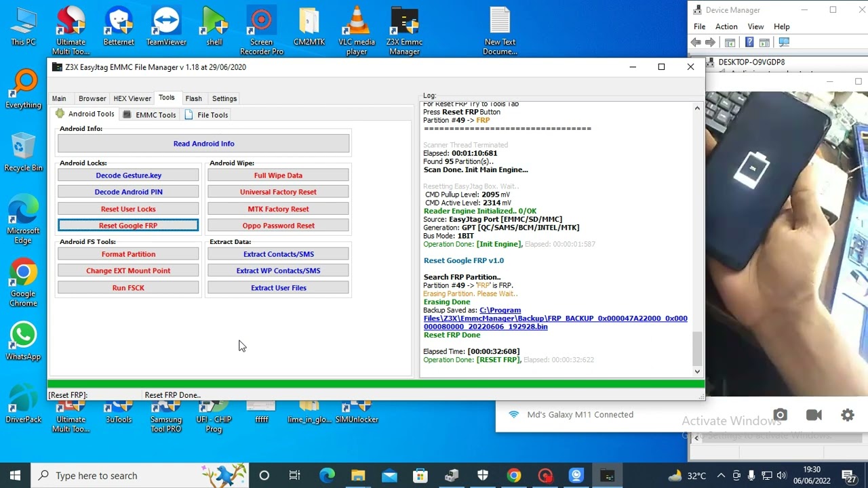Viewport: 868px width, 488px height.
Task: Click Decode Gesture.key button
Action: tap(128, 175)
